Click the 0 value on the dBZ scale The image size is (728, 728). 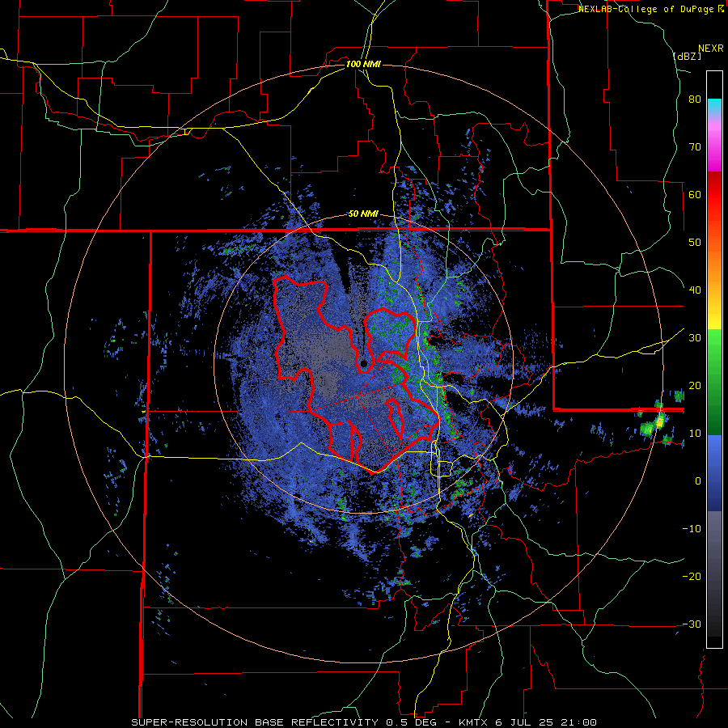click(698, 481)
